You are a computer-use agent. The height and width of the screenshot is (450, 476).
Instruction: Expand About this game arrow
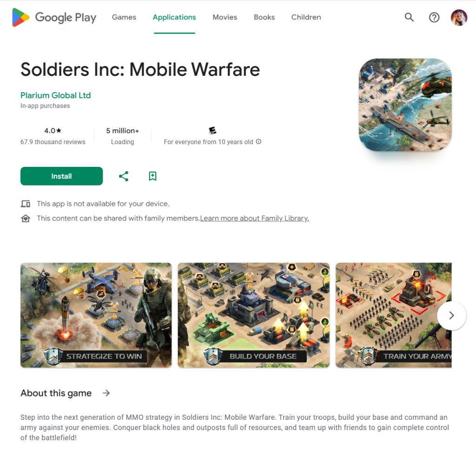pyautogui.click(x=106, y=393)
